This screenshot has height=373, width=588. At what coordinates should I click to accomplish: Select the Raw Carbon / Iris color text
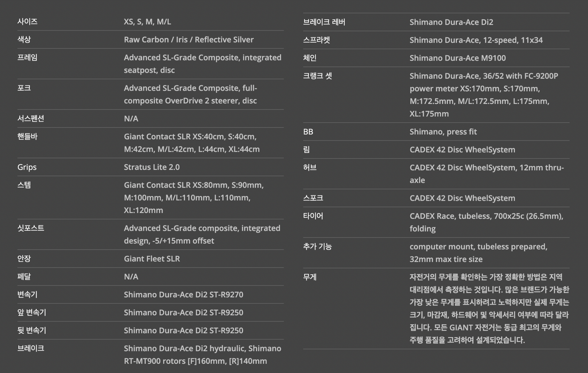(x=189, y=40)
